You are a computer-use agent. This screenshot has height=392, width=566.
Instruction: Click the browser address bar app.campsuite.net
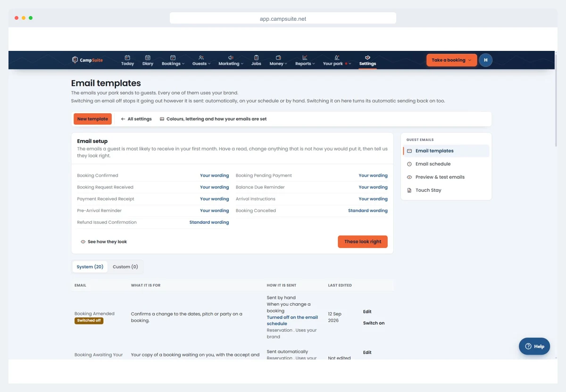[283, 18]
